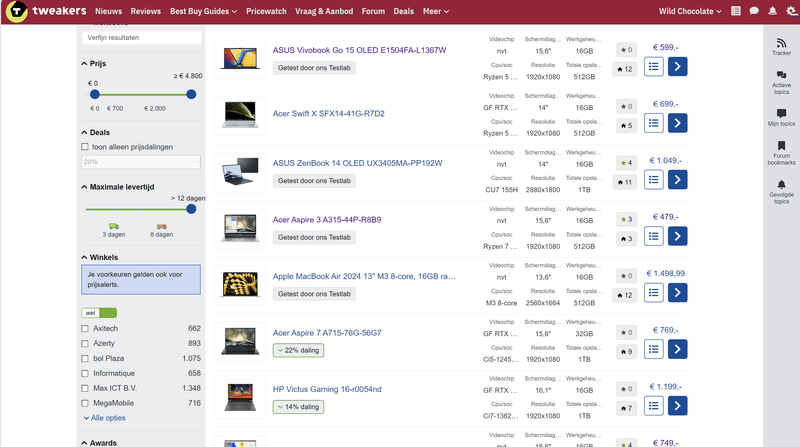Collapse the Maximale levertijd section

[x=118, y=187]
